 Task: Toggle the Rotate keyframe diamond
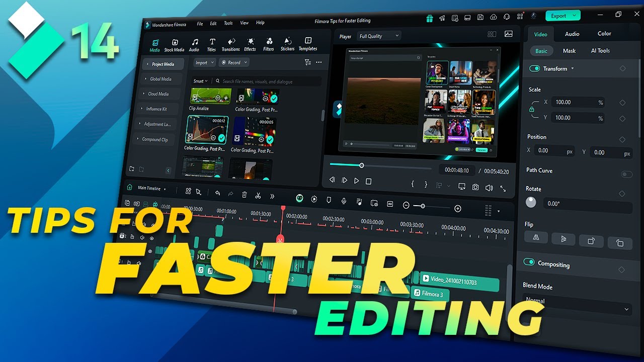(x=622, y=194)
